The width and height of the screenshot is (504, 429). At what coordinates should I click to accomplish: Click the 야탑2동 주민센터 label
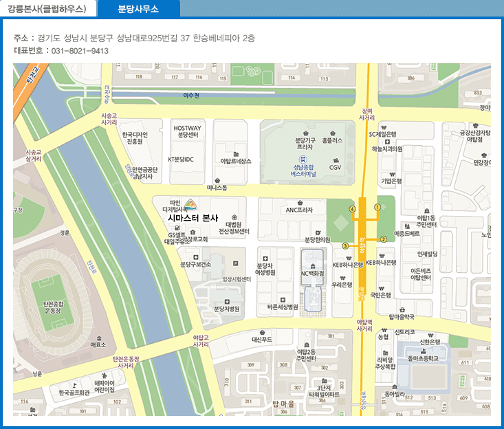click(307, 355)
